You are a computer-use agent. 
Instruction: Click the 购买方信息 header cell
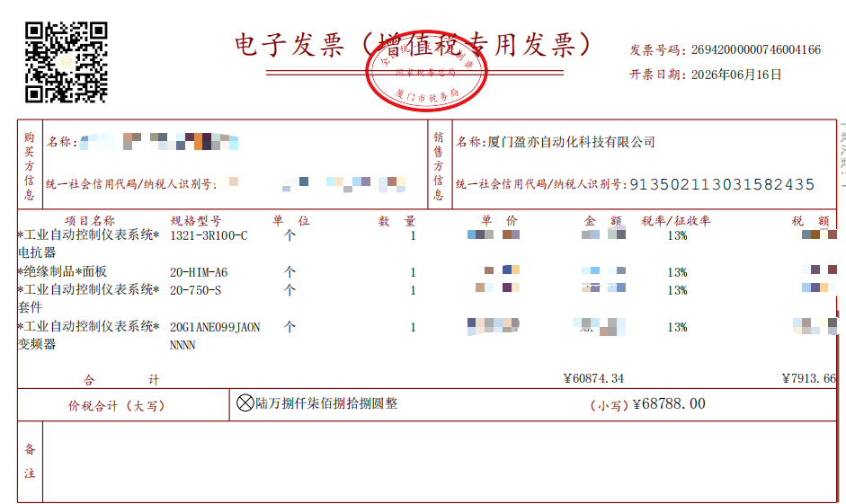click(30, 165)
